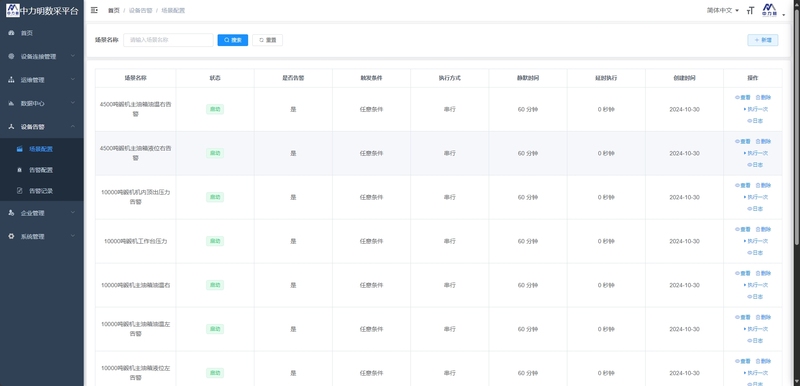Click 启动 status tag for 10000吨锻机工作台压力

215,241
